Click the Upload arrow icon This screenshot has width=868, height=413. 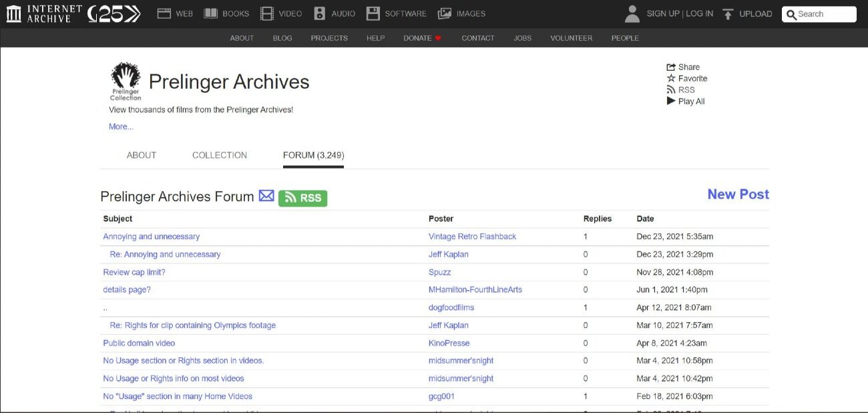coord(728,14)
